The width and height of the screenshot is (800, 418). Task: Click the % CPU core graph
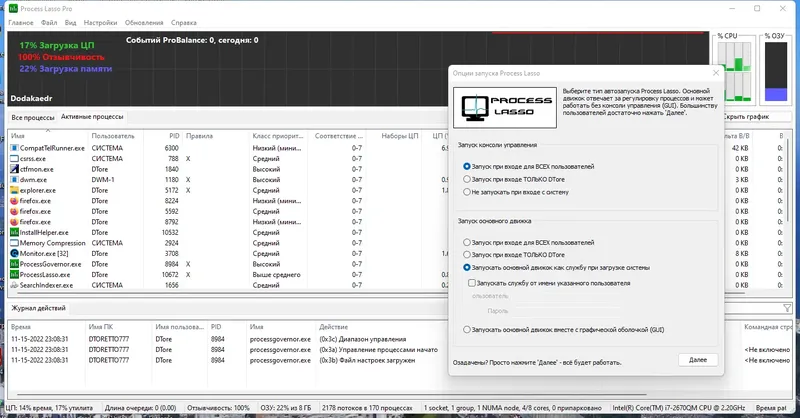734,71
